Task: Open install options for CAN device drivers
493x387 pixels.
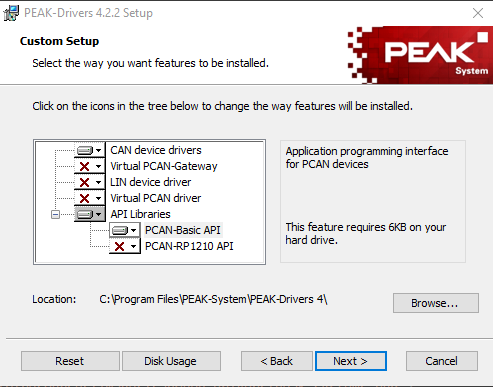Action: (90, 150)
